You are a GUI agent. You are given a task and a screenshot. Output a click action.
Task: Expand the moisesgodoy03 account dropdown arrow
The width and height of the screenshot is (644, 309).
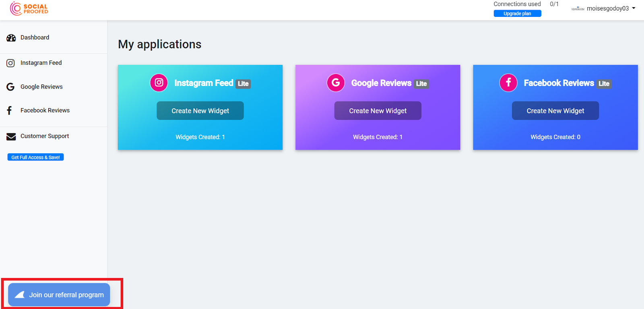pyautogui.click(x=634, y=8)
